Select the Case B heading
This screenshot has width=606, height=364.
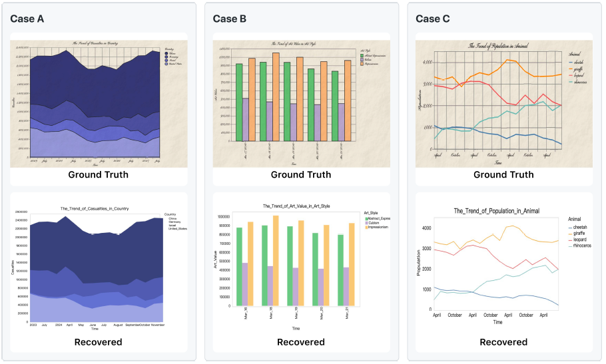230,19
